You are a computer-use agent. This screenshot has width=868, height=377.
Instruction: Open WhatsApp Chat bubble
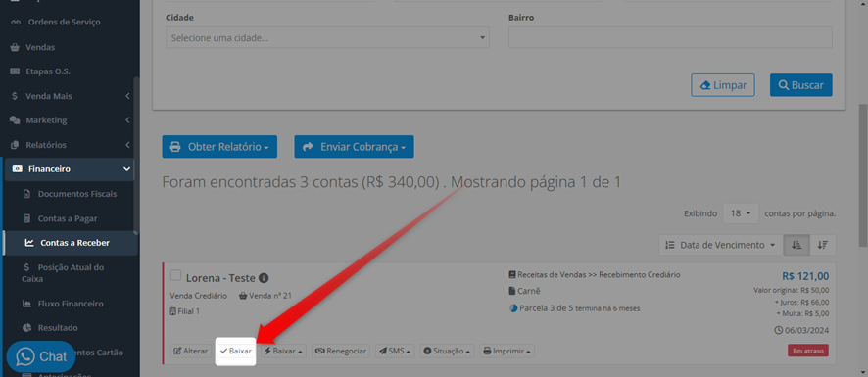tap(41, 356)
